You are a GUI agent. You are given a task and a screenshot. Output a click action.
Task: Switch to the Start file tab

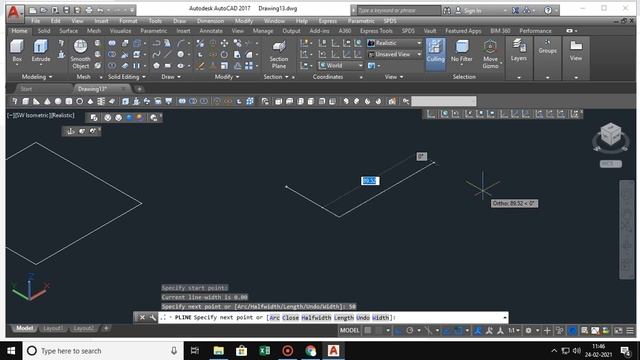[26, 89]
